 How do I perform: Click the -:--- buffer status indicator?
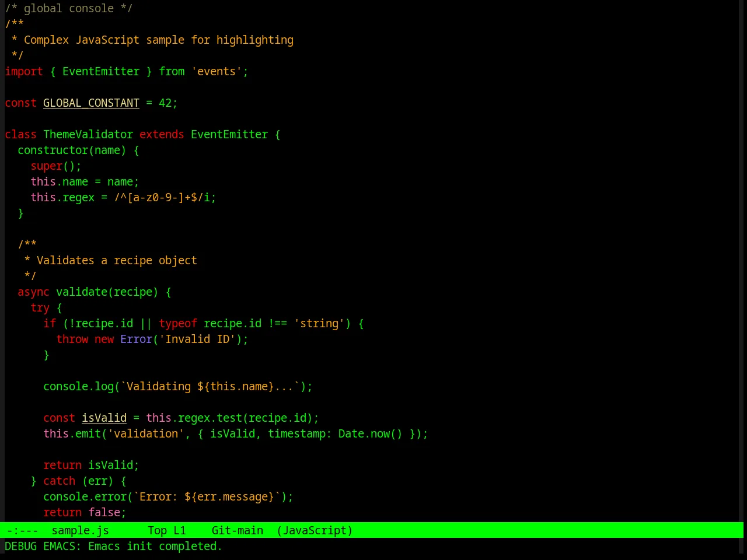click(22, 530)
